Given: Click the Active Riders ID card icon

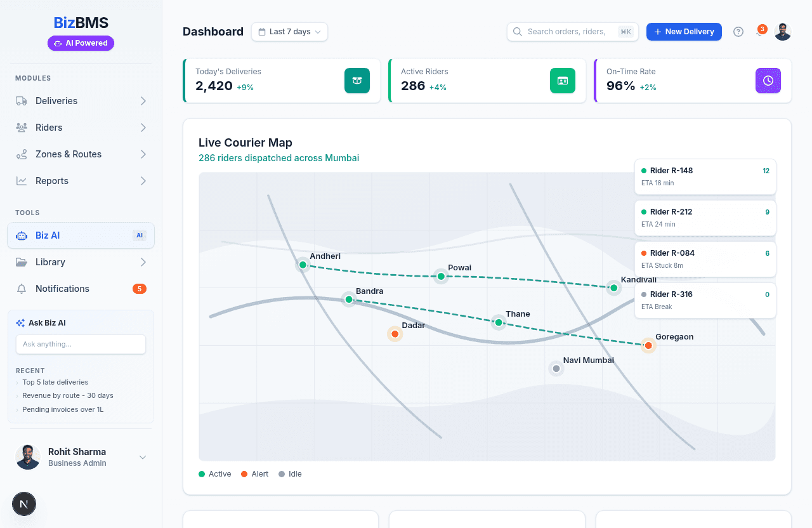Looking at the screenshot, I should [x=563, y=81].
